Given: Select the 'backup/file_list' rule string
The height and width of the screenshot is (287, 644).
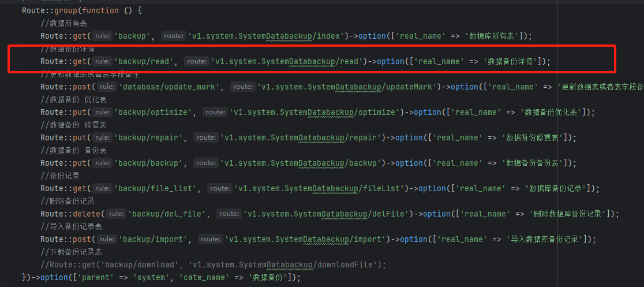Looking at the screenshot, I should (x=158, y=188).
